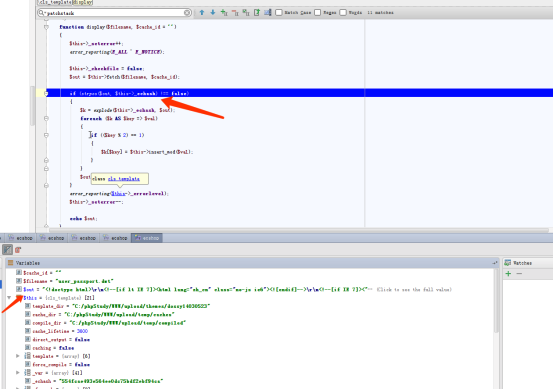Remove watch with minus icon

pyautogui.click(x=519, y=274)
